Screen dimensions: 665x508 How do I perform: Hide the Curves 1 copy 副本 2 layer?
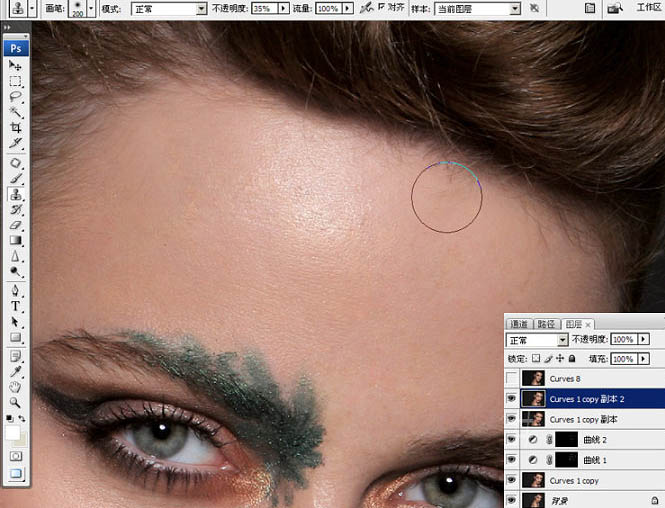(512, 399)
